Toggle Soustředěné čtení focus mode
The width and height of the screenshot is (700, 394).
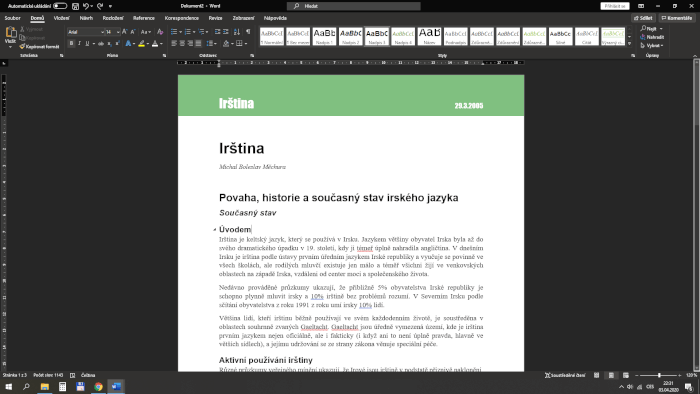pos(565,375)
